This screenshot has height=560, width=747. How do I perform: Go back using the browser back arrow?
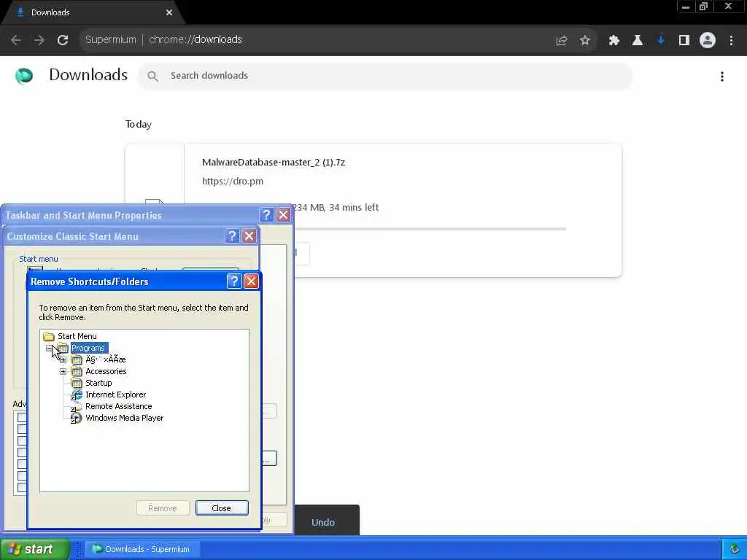coord(16,40)
